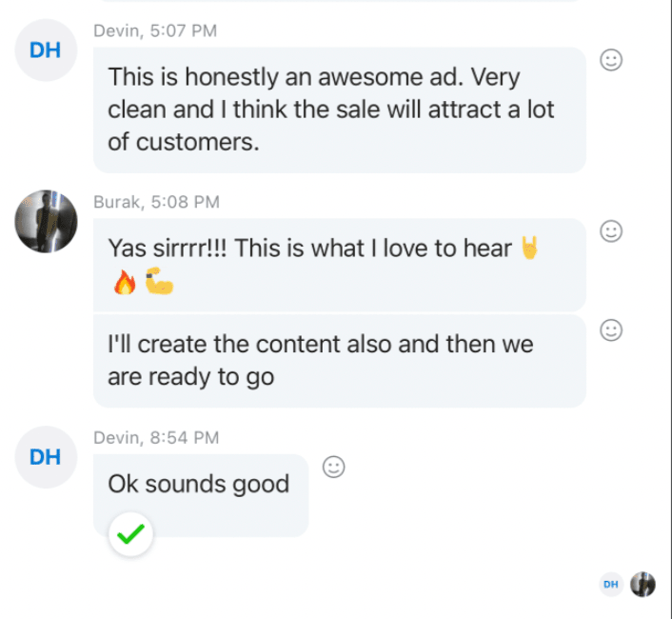Open reaction picker beside 'Ok sounds good'
Screen dimensions: 672x619
pyautogui.click(x=333, y=467)
